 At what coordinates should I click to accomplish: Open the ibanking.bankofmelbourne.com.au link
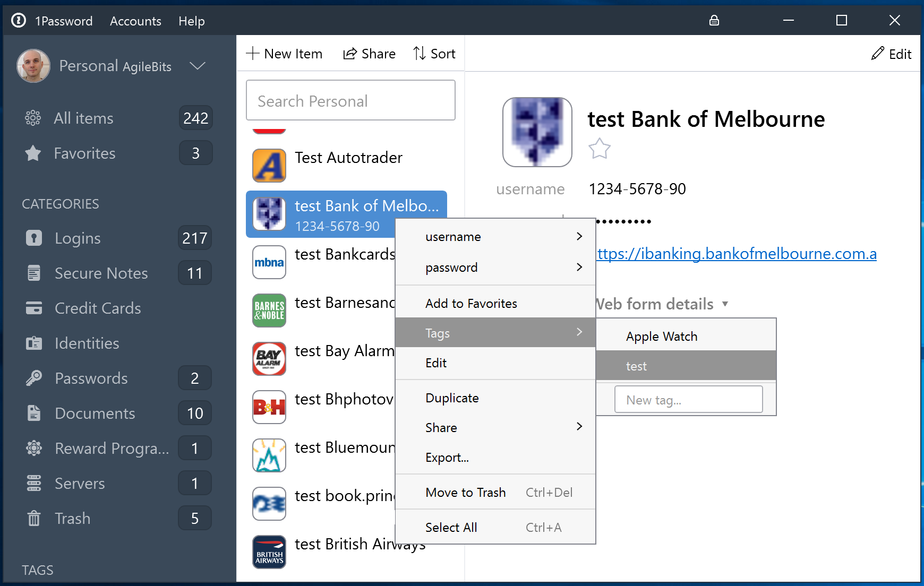click(x=737, y=254)
